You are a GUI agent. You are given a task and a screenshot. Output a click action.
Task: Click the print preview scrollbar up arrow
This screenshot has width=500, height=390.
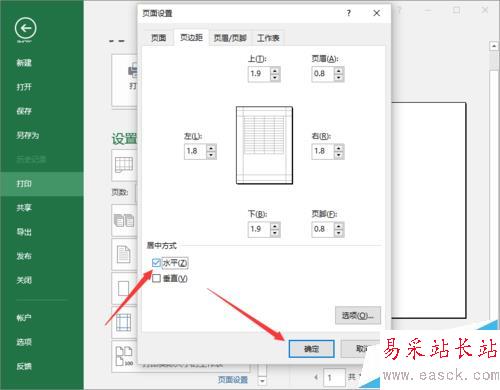[494, 46]
